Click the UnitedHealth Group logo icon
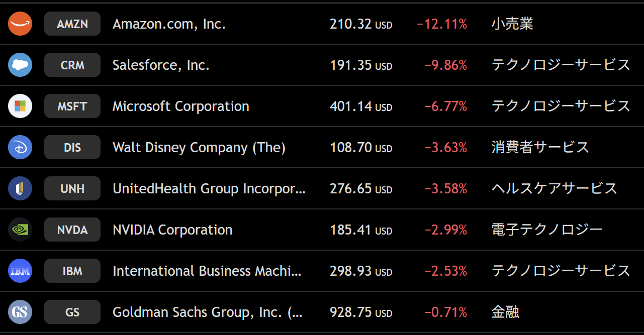644x335 pixels. pos(20,188)
